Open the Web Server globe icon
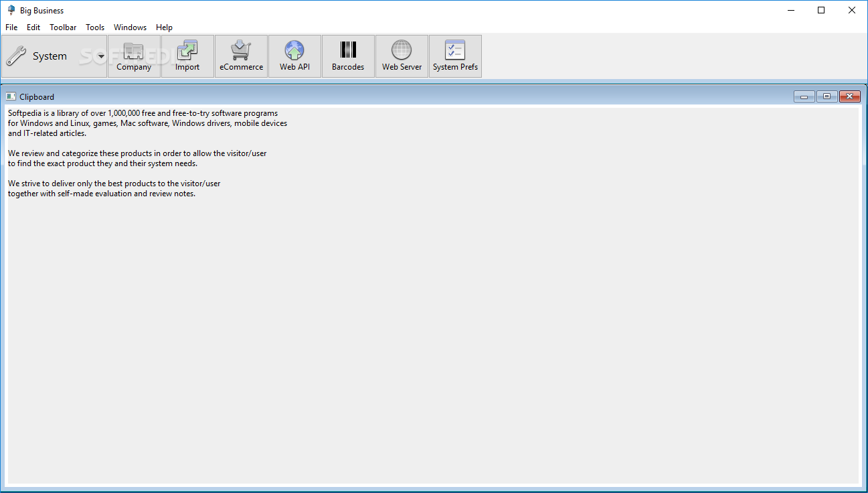The width and height of the screenshot is (868, 493). click(402, 56)
